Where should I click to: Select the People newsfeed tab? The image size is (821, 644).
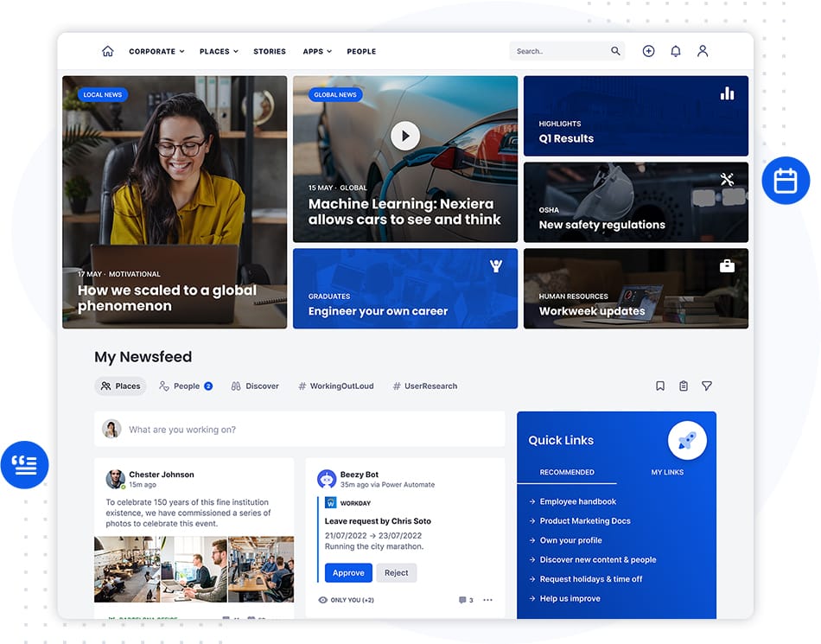186,386
